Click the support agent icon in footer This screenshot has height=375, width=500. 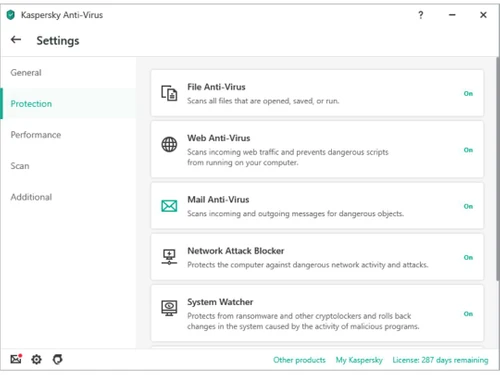coord(57,359)
